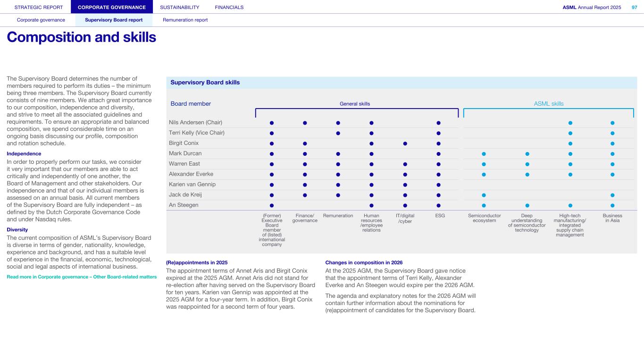Viewport: 644px width, 363px height.
Task: Click the 'General skills' group header
Action: click(x=355, y=104)
